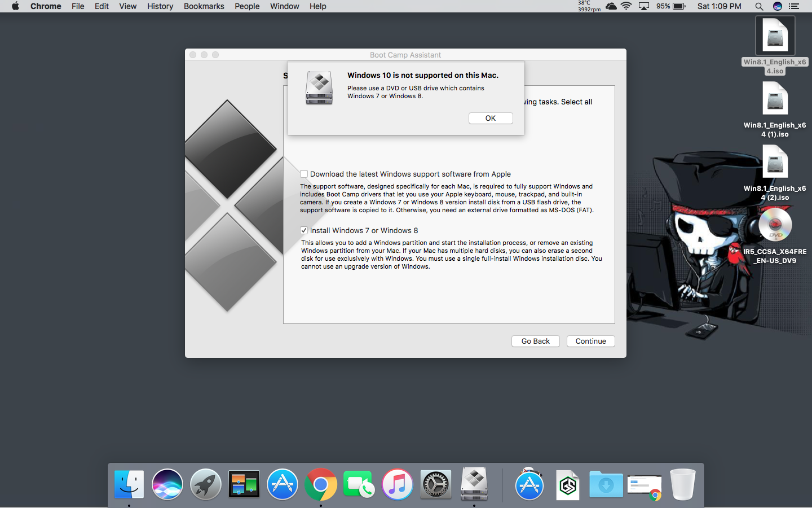Open the App Store beside Mission Control in Dock
The height and width of the screenshot is (508, 812).
[x=283, y=484]
